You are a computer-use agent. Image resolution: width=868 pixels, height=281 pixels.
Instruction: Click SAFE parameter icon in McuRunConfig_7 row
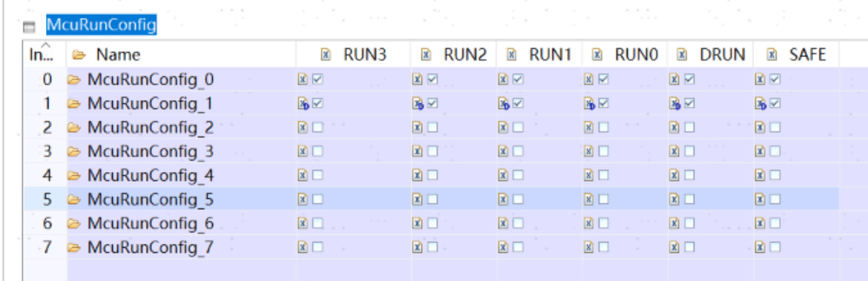tap(760, 247)
